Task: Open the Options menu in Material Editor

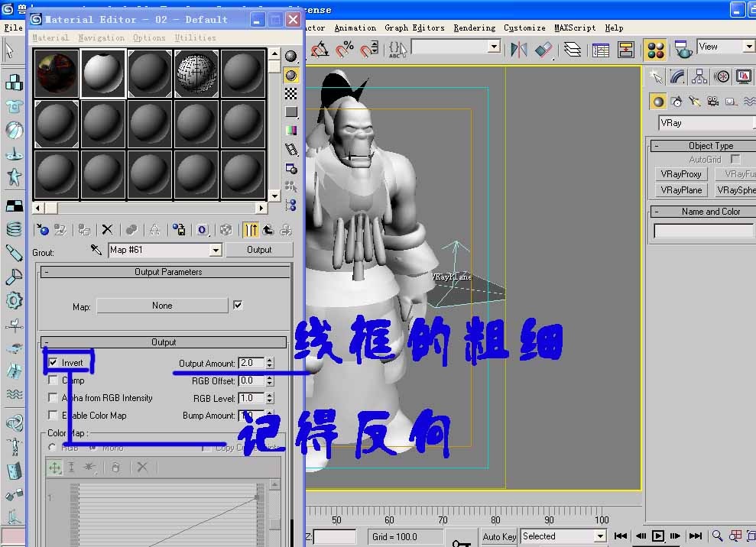Action: tap(149, 37)
